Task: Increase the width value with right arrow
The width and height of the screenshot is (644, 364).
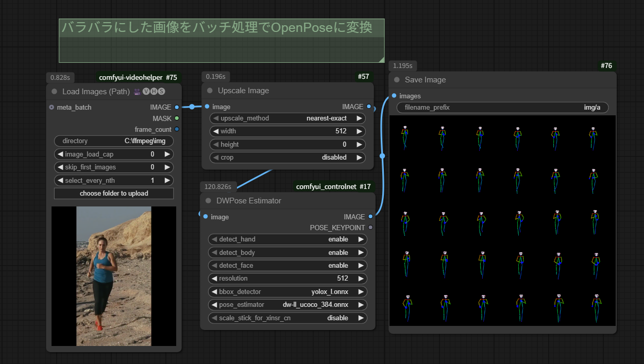Action: pos(359,131)
